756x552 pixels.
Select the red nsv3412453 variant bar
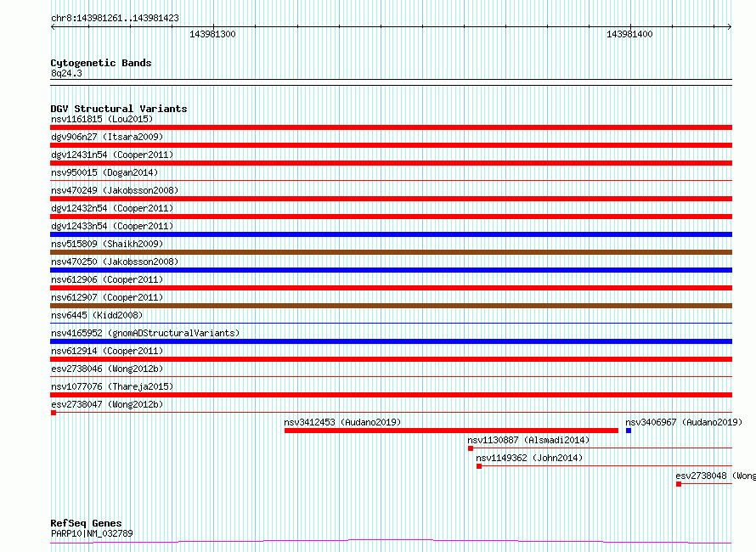click(x=450, y=431)
